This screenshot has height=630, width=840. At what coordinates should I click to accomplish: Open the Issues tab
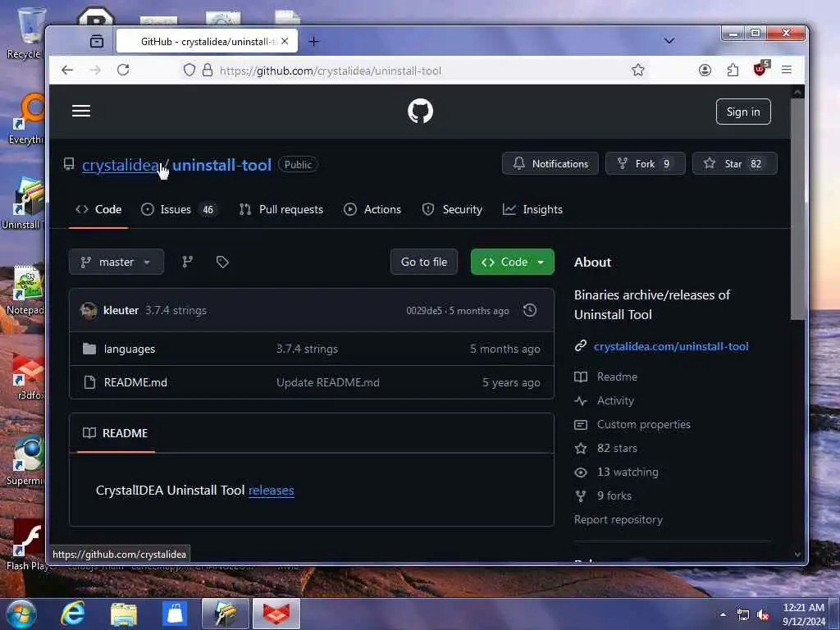(x=179, y=209)
